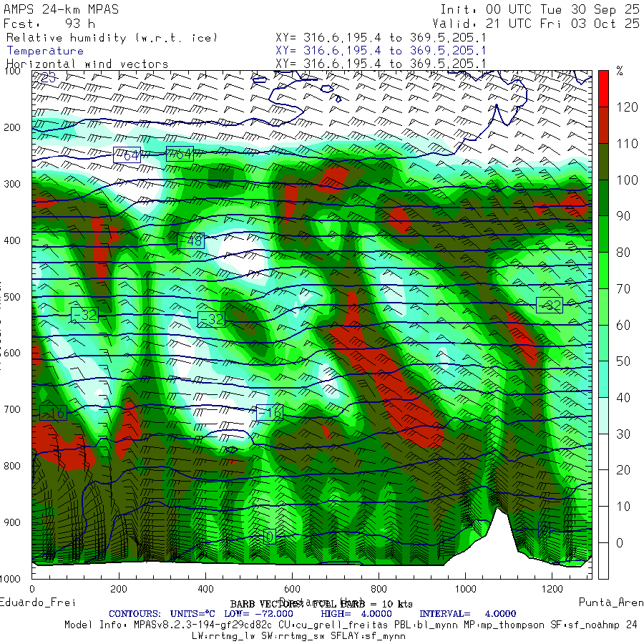
Task: Click the 'CU:cu_grell_freitas' scheme text
Action: tap(333, 625)
